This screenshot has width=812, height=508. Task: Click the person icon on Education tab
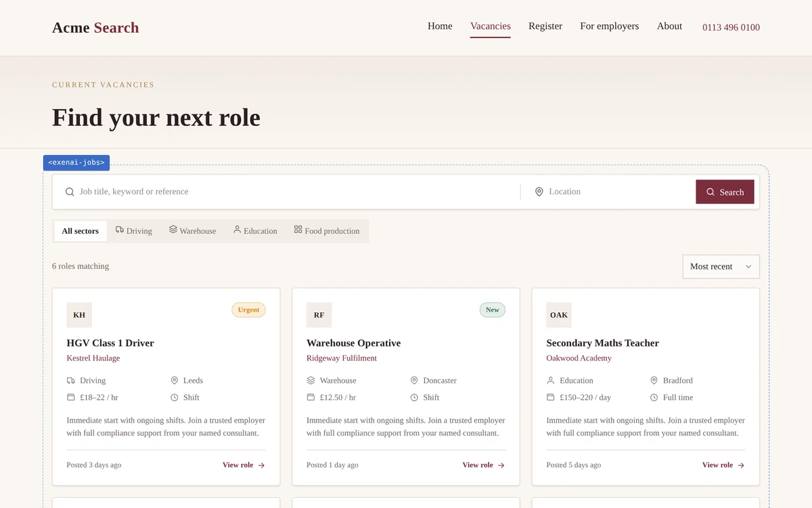tap(237, 230)
